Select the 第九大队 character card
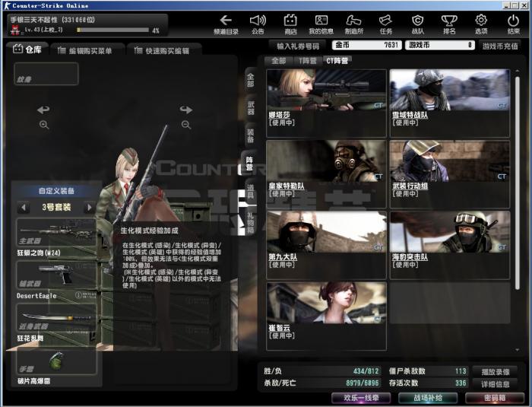Viewport: 532px width, 407px height. coord(326,245)
